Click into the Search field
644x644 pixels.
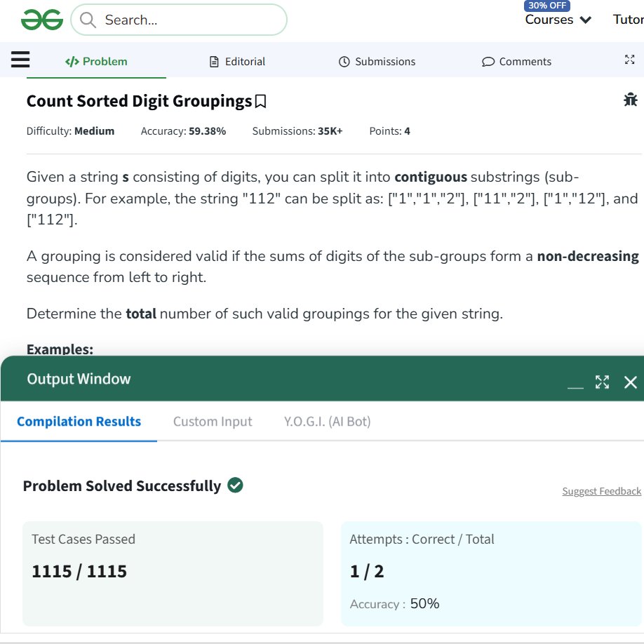coord(179,20)
